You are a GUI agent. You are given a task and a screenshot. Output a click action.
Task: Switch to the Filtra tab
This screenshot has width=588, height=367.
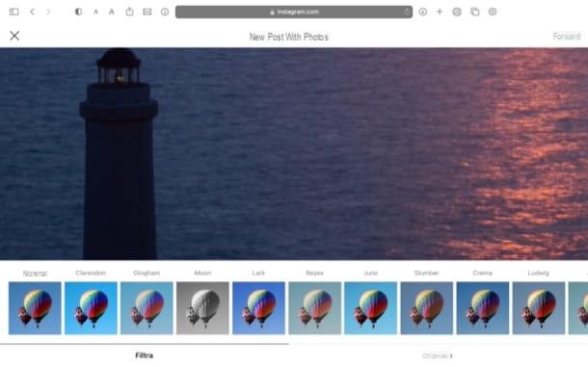tap(144, 355)
